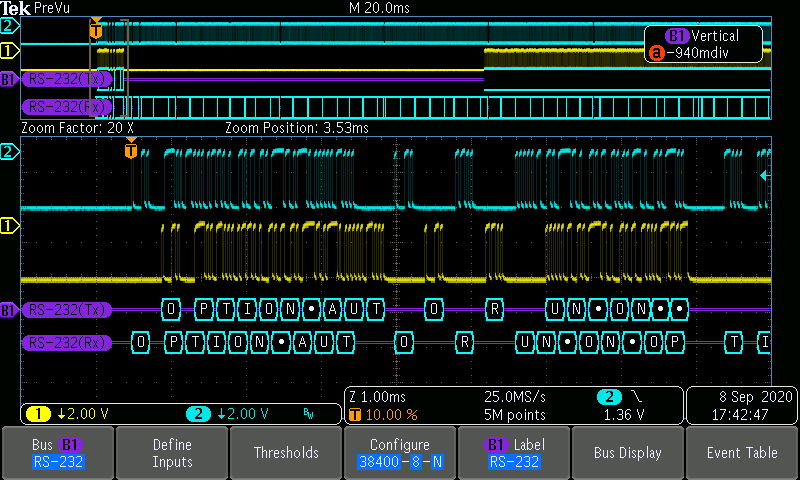Image resolution: width=800 pixels, height=480 pixels.
Task: Click the RS-232(Rx) bus label in zoom view
Action: click(68, 342)
